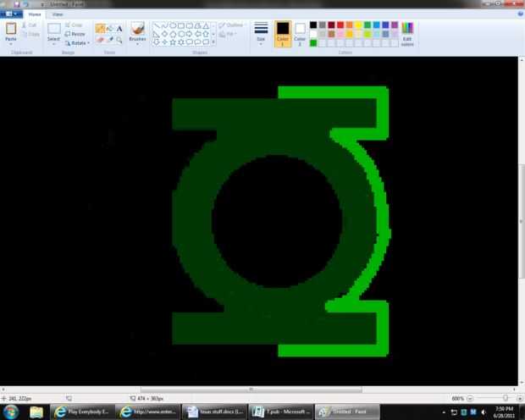This screenshot has width=525, height=420.
Task: Choose the Curve shape
Action: (x=165, y=25)
